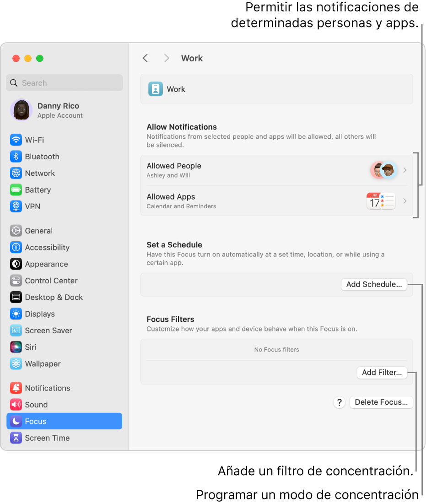This screenshot has height=504, width=426.
Task: Open the Siri icon
Action: (x=16, y=347)
